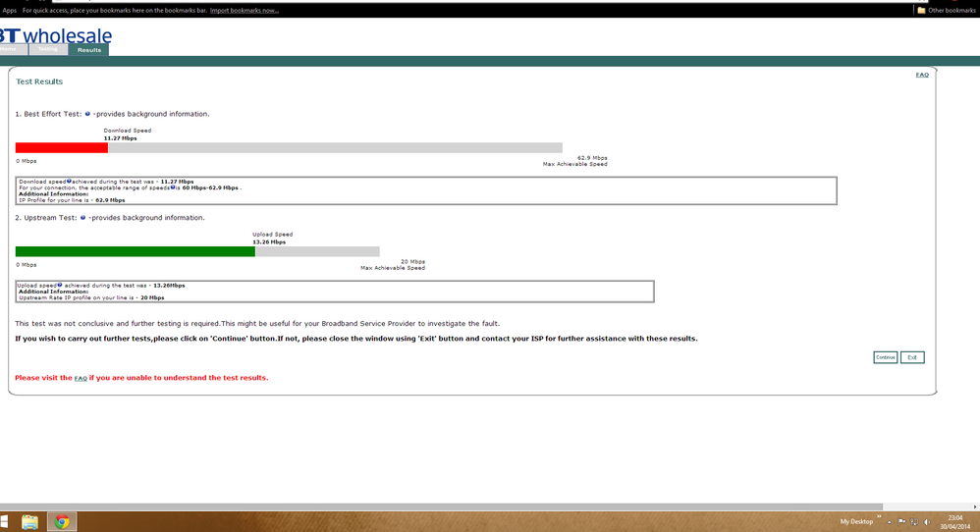Viewport: 980px width, 532px height.
Task: Click the Exit button
Action: pos(912,357)
